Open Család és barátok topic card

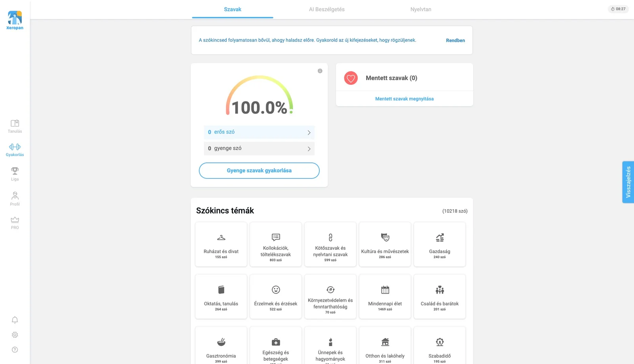click(439, 297)
